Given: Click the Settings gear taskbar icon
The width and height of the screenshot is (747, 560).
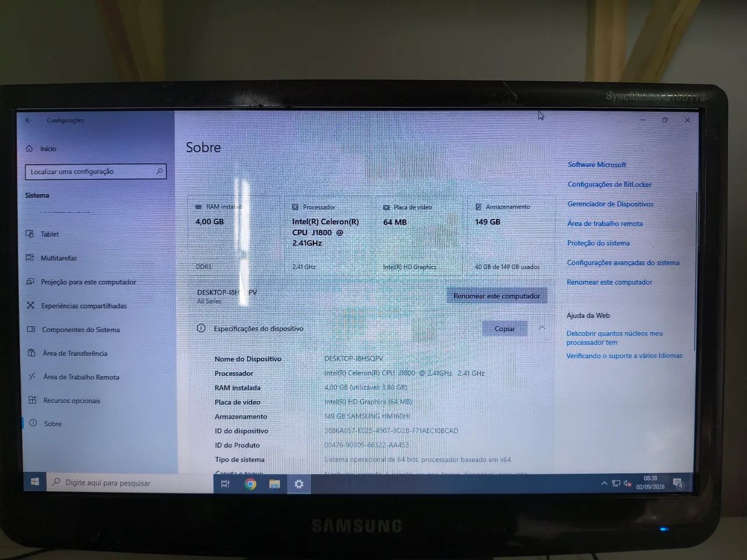Looking at the screenshot, I should coord(299,484).
